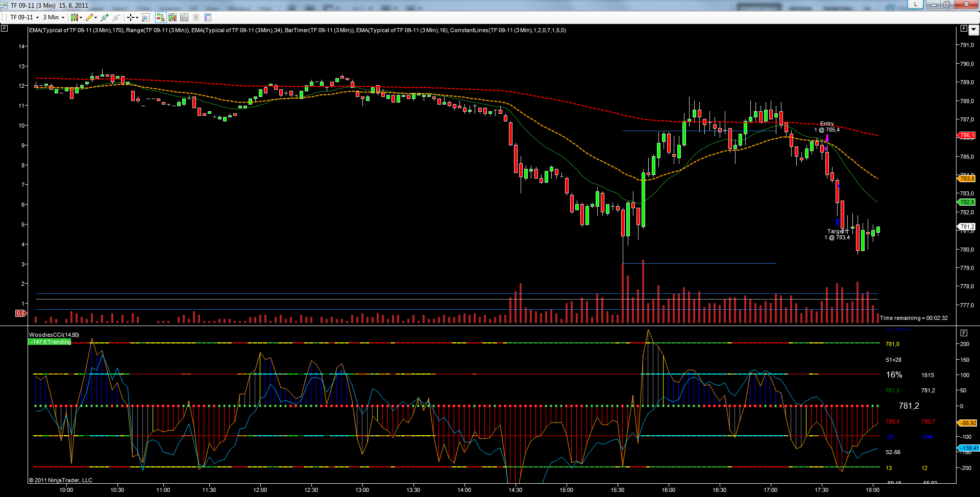Click the S2-56 label
The image size is (980, 497).
coord(893,452)
